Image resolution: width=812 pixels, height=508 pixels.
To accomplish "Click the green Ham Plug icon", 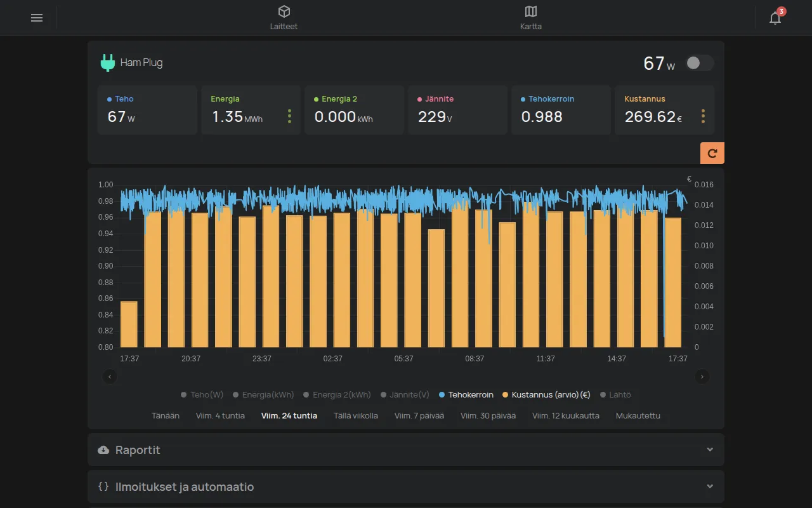I will [108, 63].
